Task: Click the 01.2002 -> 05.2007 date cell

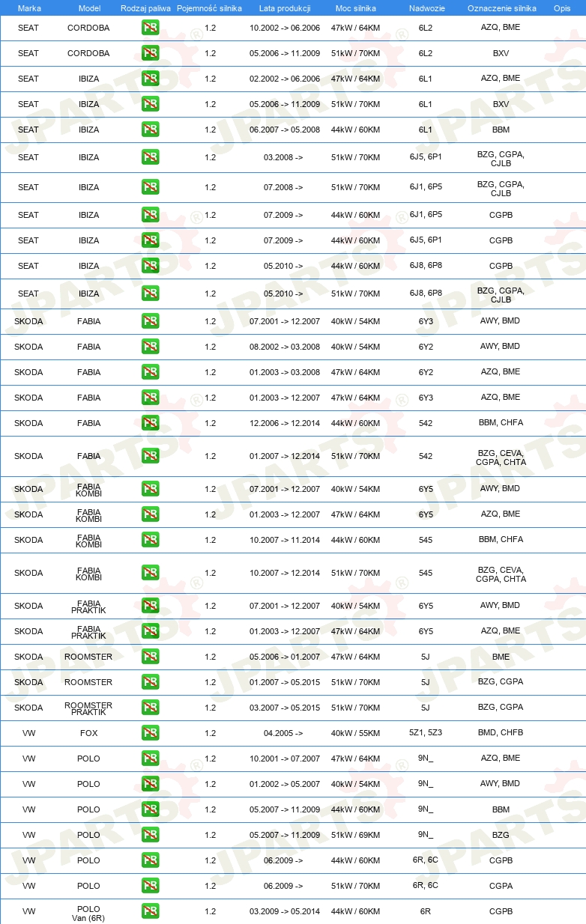Action: click(285, 784)
